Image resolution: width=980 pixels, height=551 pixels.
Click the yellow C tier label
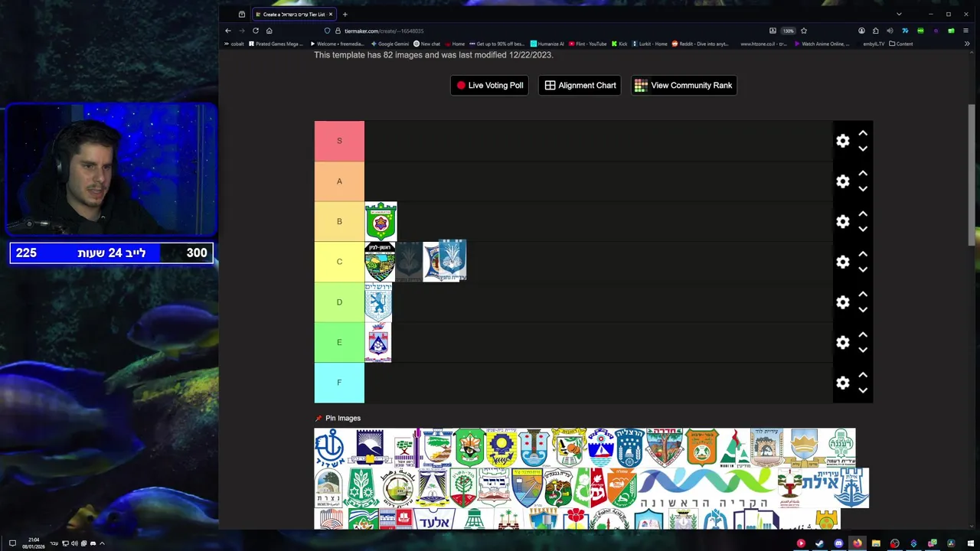339,262
